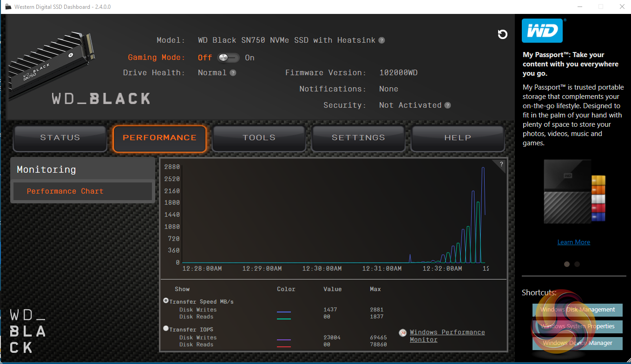The image size is (631, 364).
Task: Click the WD logo in the right panel
Action: click(542, 31)
